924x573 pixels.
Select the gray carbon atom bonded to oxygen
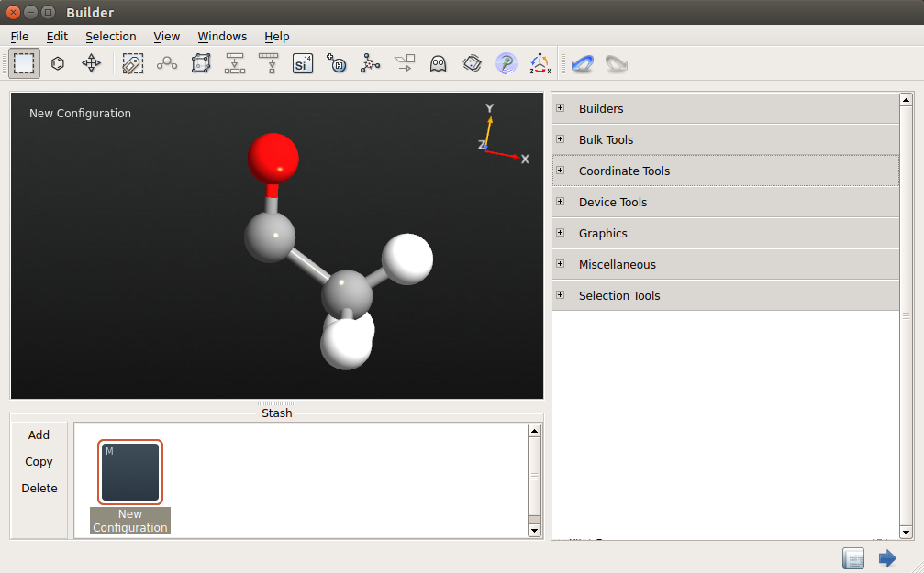tap(270, 237)
